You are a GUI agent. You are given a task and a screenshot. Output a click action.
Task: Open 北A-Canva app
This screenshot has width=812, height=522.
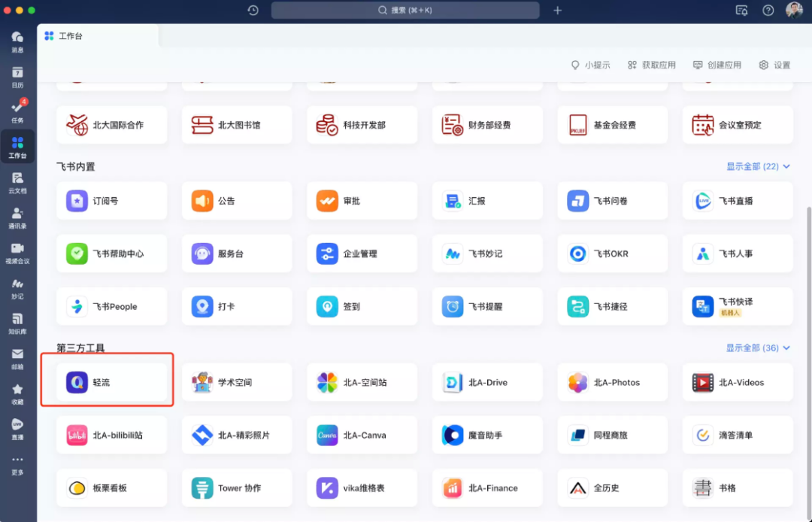pyautogui.click(x=362, y=435)
